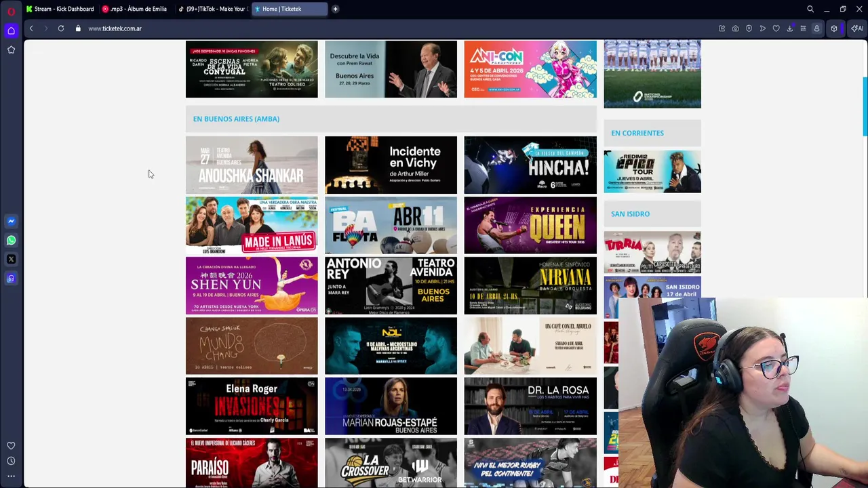868x488 pixels.
Task: Open X (Twitter) in the Opera sidebar
Action: [x=11, y=259]
